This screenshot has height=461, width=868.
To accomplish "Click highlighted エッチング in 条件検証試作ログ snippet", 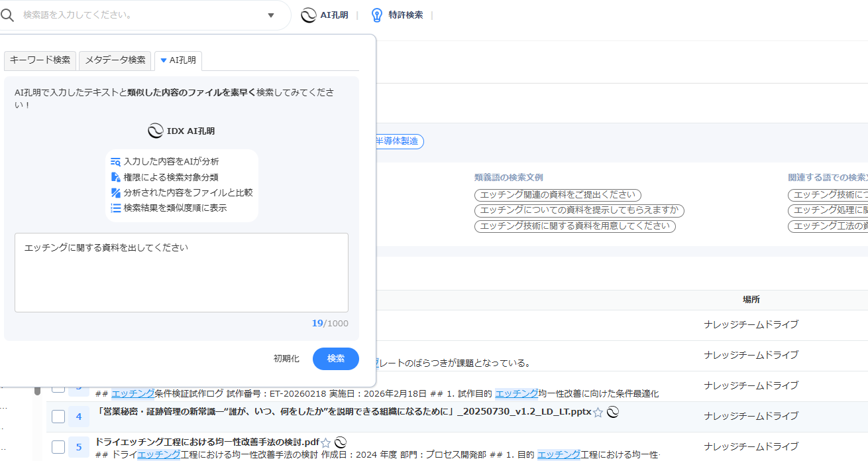I will (x=133, y=393).
